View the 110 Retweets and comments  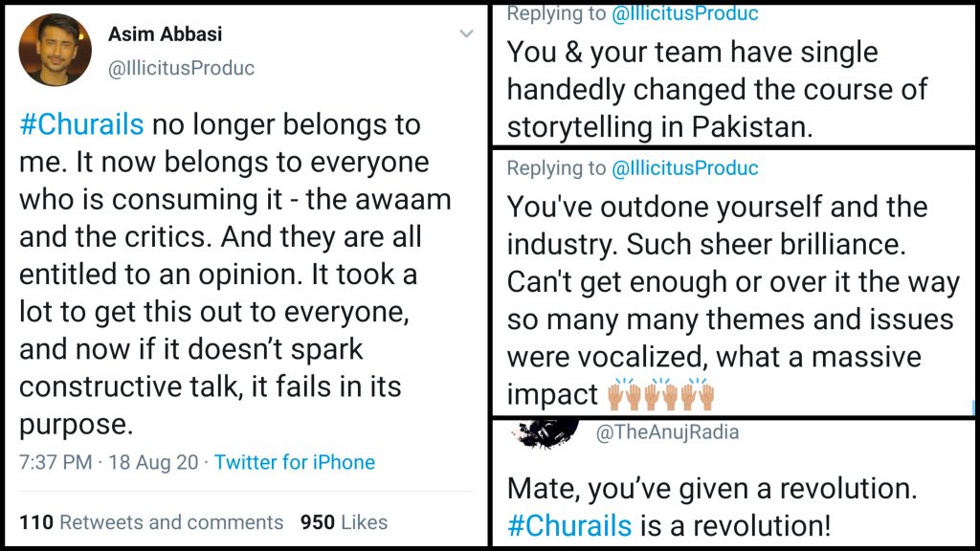151,522
